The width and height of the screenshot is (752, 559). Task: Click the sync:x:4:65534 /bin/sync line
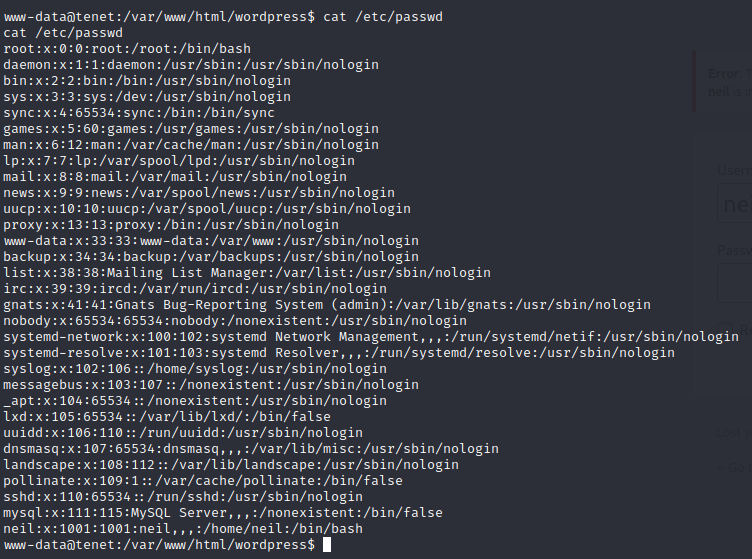[139, 113]
